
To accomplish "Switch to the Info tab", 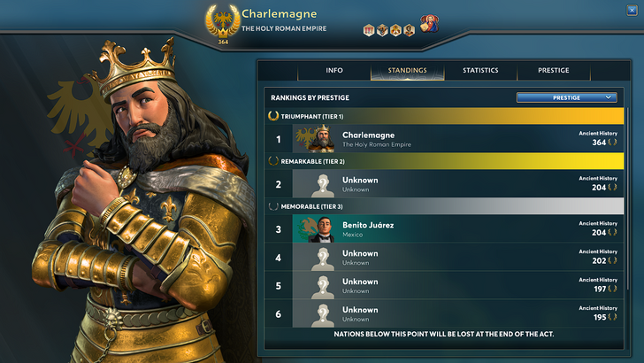I will pyautogui.click(x=334, y=70).
